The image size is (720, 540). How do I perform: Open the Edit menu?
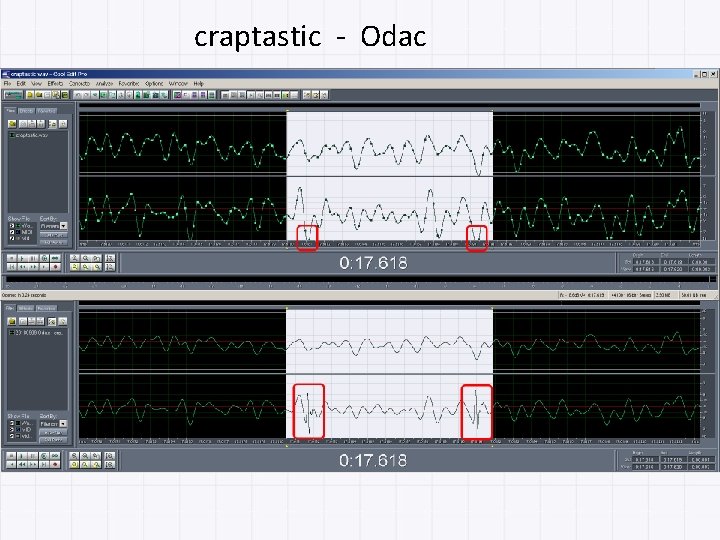21,84
